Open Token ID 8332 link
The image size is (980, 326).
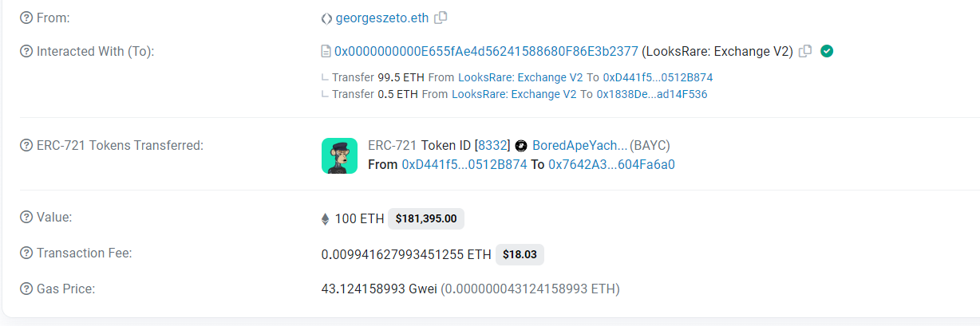tap(492, 146)
